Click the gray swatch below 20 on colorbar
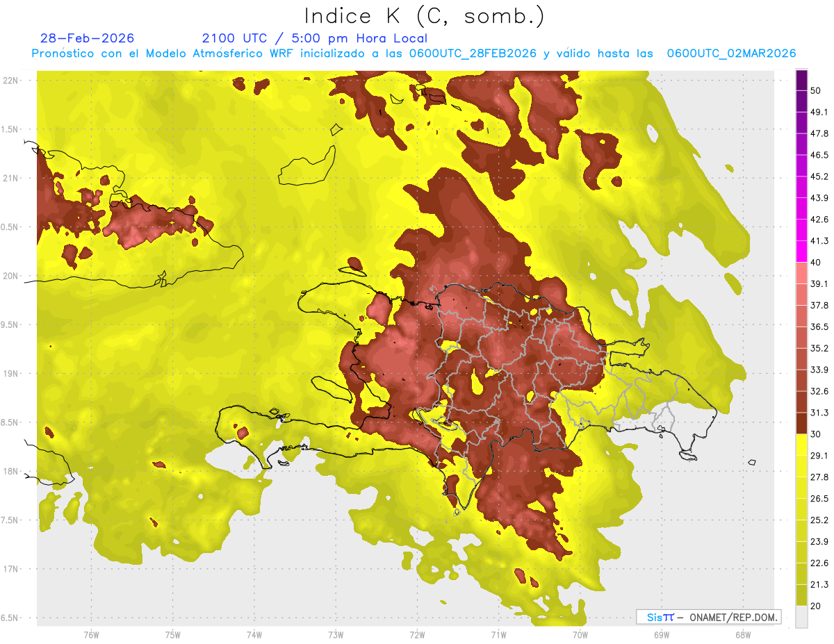 point(801,617)
